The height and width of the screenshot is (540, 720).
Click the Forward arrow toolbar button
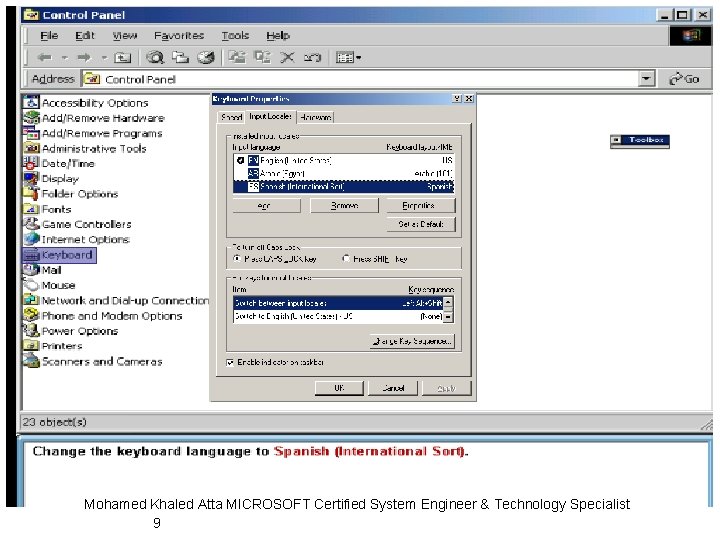click(84, 57)
